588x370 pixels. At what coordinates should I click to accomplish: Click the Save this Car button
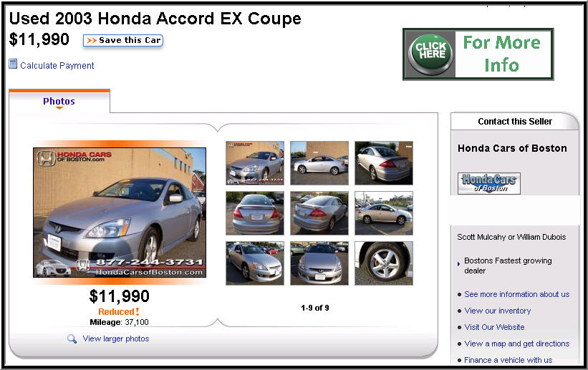[x=123, y=41]
